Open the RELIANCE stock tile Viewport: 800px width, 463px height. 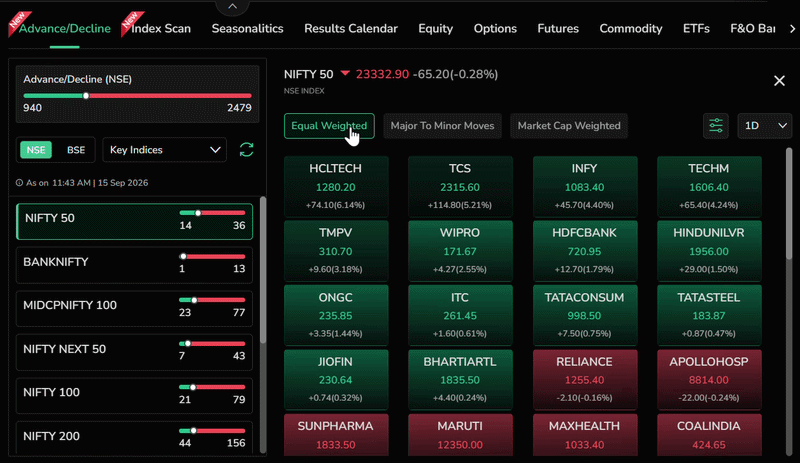click(585, 380)
